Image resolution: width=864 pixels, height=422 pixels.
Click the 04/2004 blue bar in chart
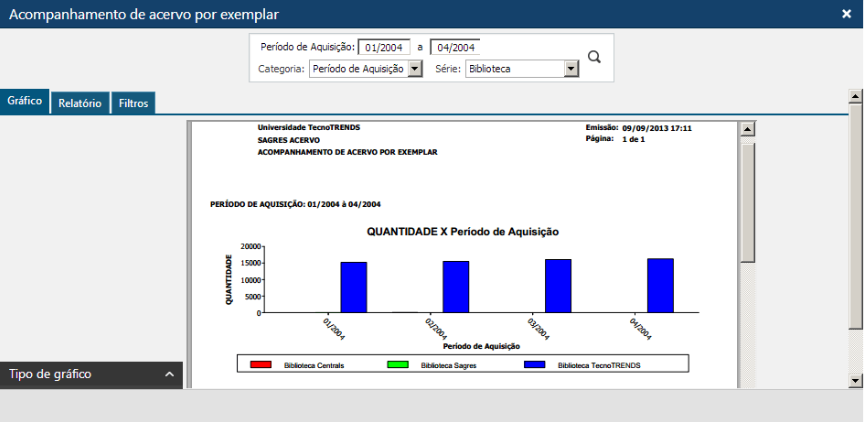tap(660, 285)
